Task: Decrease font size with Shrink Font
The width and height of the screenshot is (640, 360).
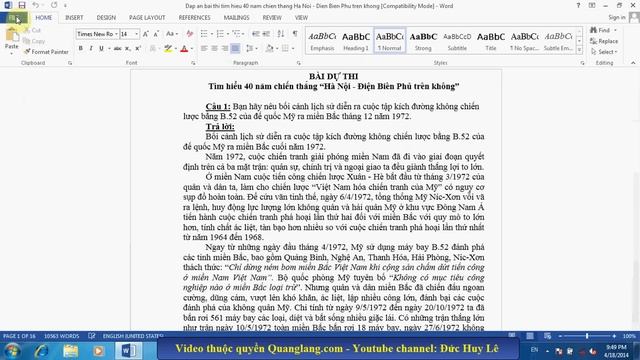Action: tap(156, 34)
